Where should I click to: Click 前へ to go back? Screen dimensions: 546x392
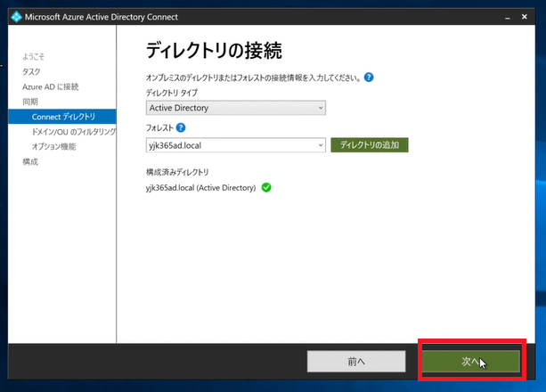[356, 361]
